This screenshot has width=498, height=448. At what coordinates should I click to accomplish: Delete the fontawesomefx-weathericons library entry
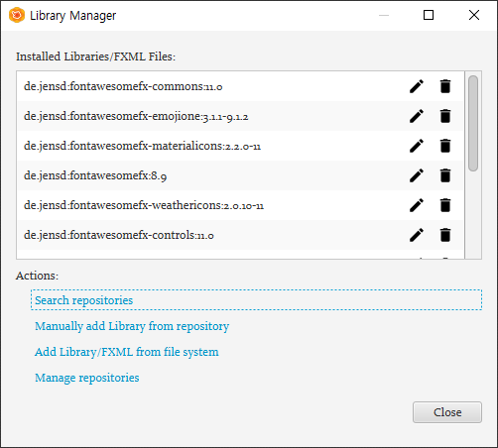(445, 205)
